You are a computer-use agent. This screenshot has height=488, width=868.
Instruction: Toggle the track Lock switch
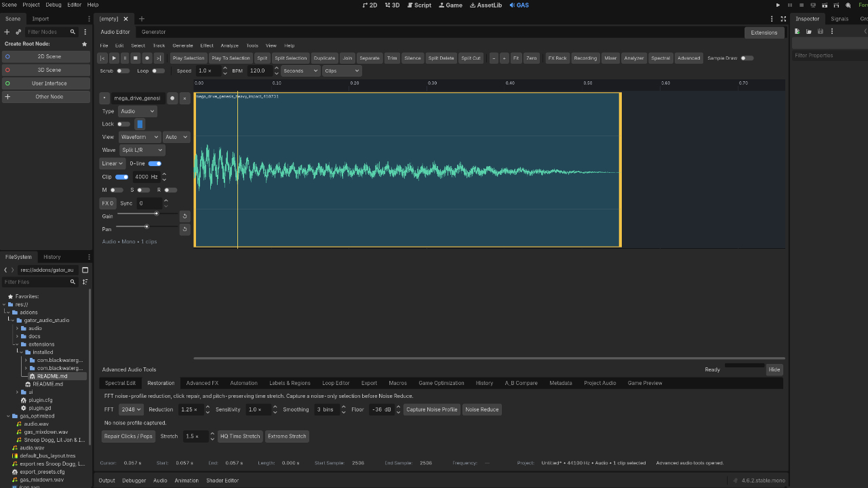123,124
